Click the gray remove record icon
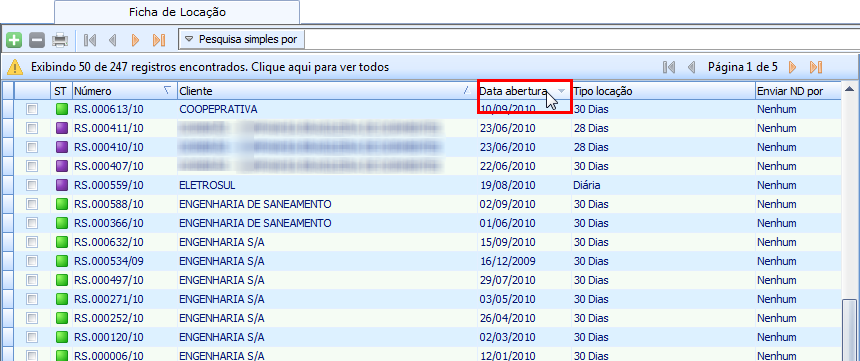This screenshot has width=860, height=361. click(37, 40)
